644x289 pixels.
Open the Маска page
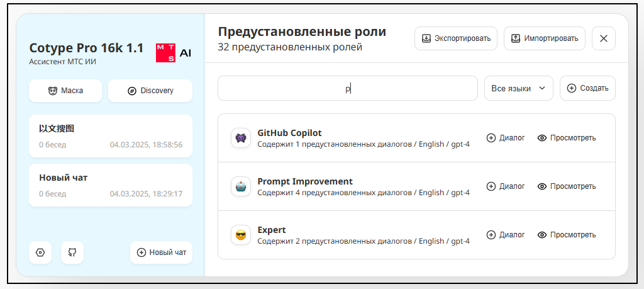(65, 91)
